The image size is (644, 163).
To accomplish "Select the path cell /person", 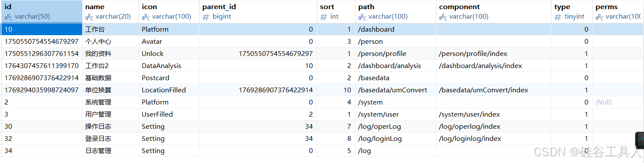I will (x=395, y=42).
